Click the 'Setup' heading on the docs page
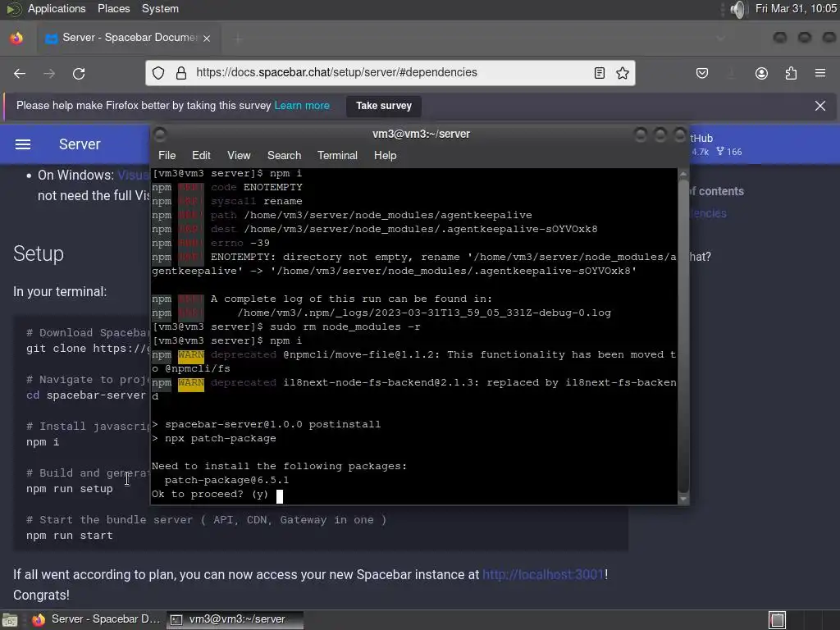This screenshot has width=840, height=630. click(38, 253)
